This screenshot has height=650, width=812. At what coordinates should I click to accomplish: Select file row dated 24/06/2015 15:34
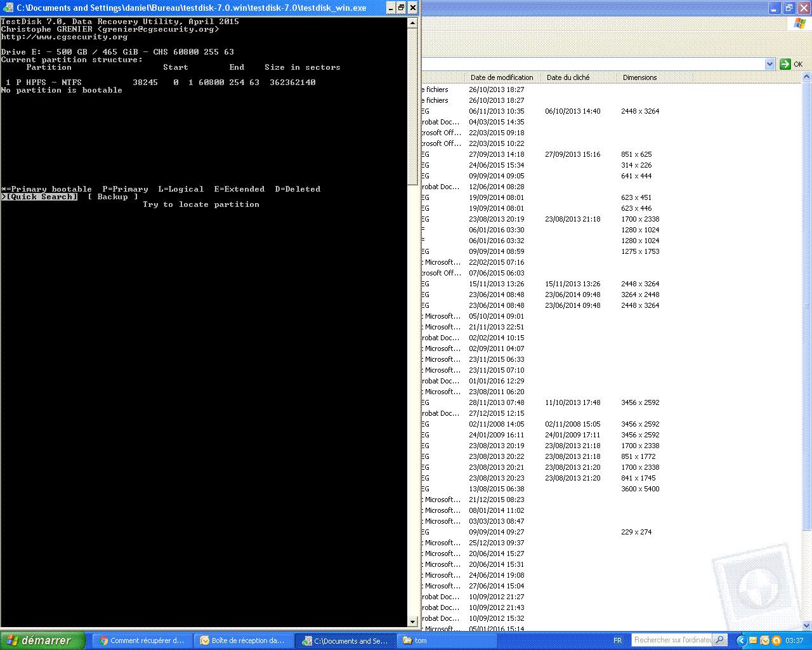(612, 165)
